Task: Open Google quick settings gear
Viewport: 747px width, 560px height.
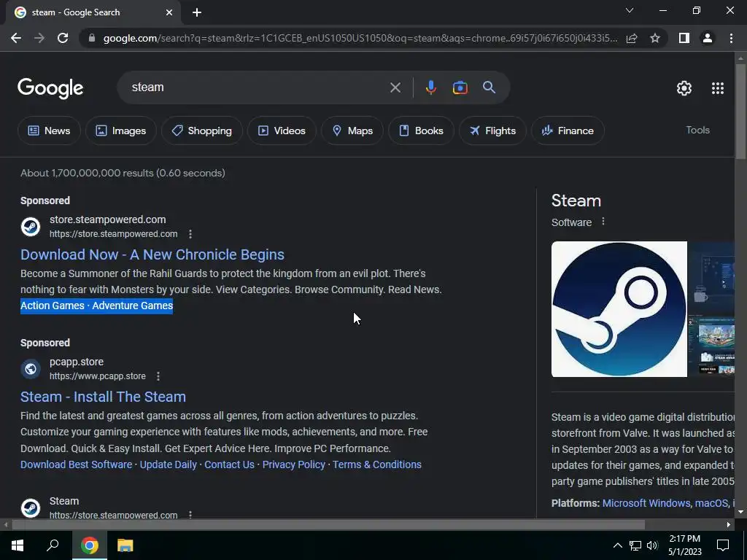Action: [684, 88]
